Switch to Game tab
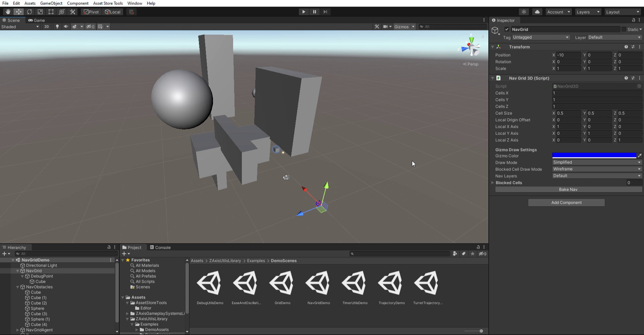The height and width of the screenshot is (335, 644). click(x=37, y=20)
